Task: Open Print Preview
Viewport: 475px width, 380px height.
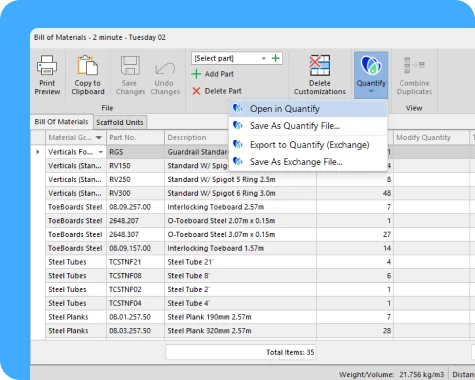Action: (47, 75)
